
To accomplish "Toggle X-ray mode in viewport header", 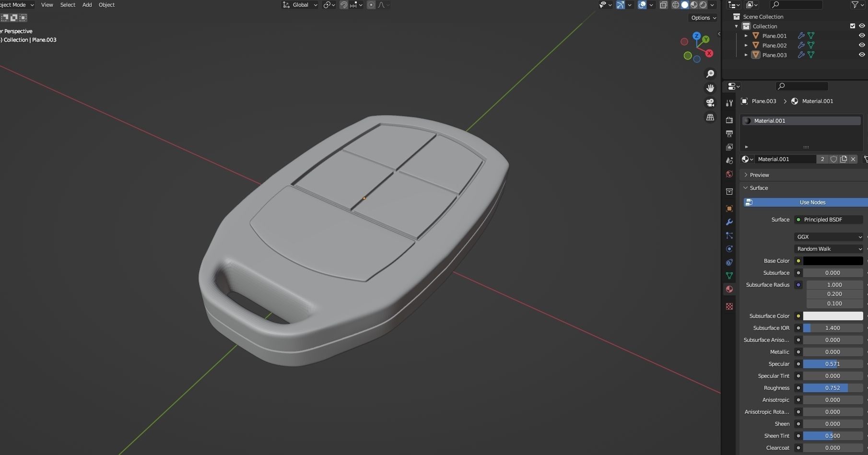I will pos(663,5).
